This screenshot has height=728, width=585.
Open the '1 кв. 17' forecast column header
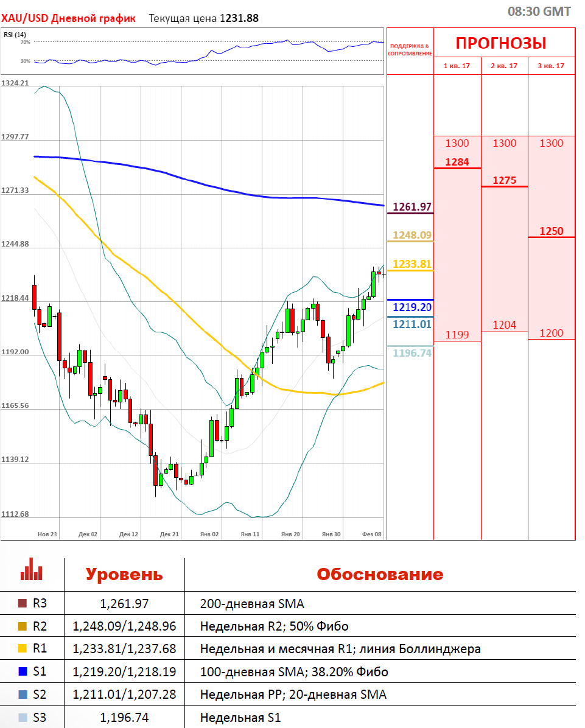(457, 66)
